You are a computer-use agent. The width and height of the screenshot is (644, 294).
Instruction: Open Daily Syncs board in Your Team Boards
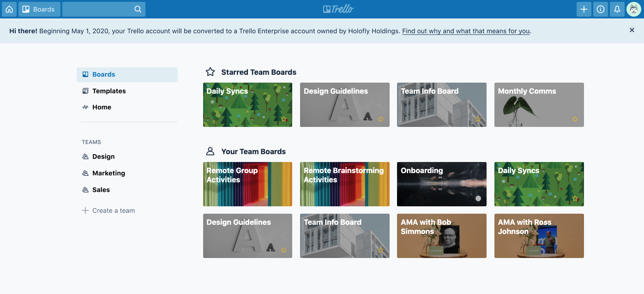[539, 184]
